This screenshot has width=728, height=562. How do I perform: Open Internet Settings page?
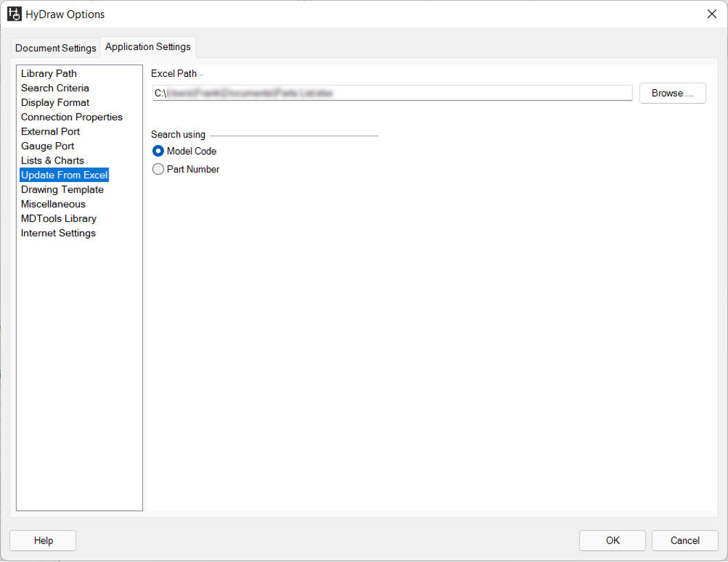(58, 233)
